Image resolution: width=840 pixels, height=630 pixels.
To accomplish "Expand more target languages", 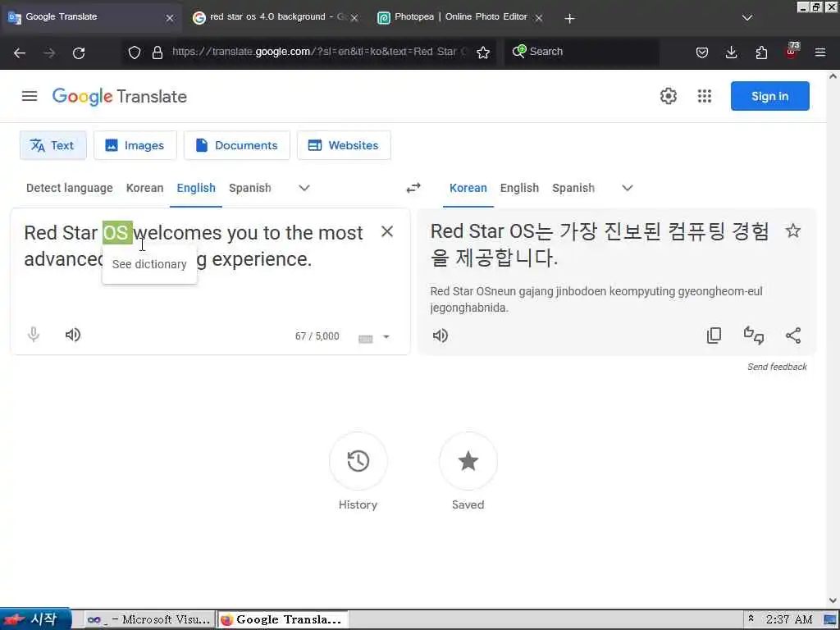I will coord(628,188).
